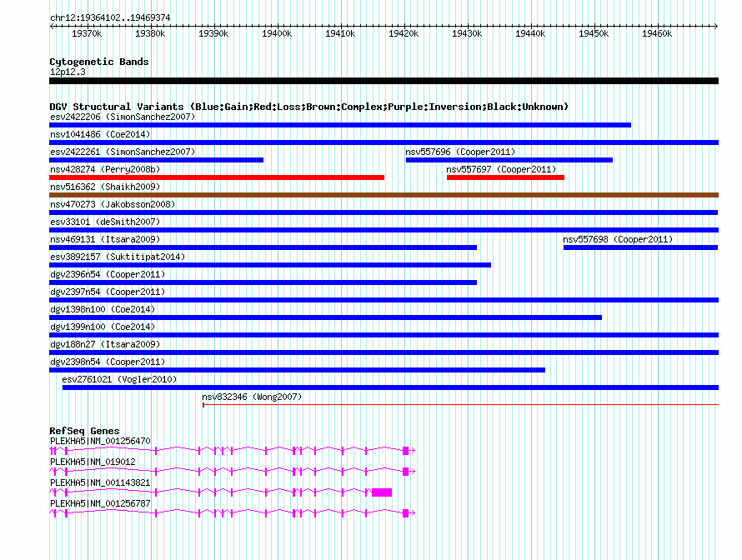Click the 19400k ruler position marker
The image size is (742, 560).
tap(277, 33)
